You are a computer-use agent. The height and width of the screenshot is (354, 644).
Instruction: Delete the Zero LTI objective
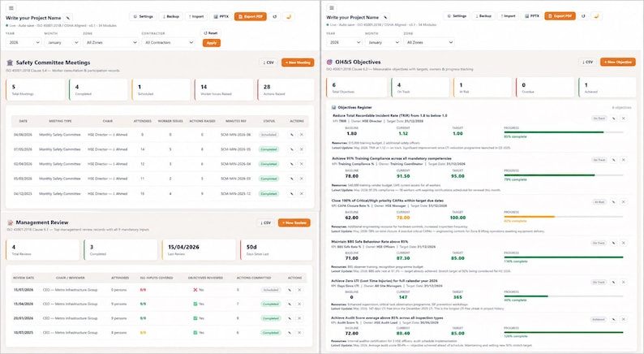[x=624, y=283]
